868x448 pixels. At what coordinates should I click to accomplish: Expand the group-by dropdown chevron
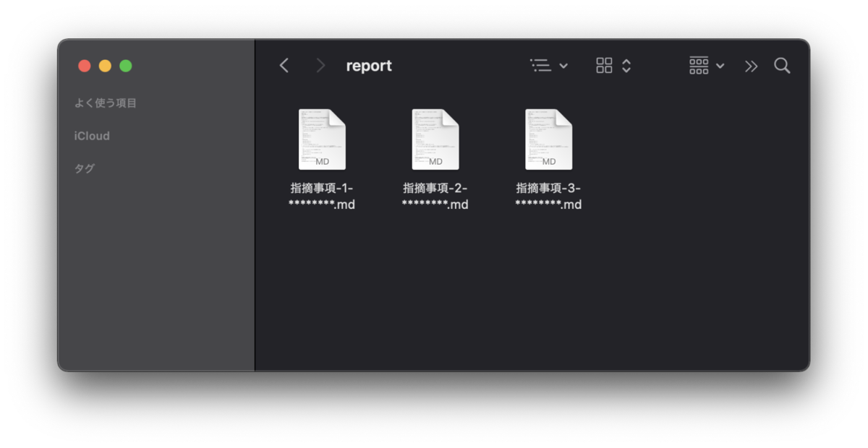pyautogui.click(x=720, y=66)
